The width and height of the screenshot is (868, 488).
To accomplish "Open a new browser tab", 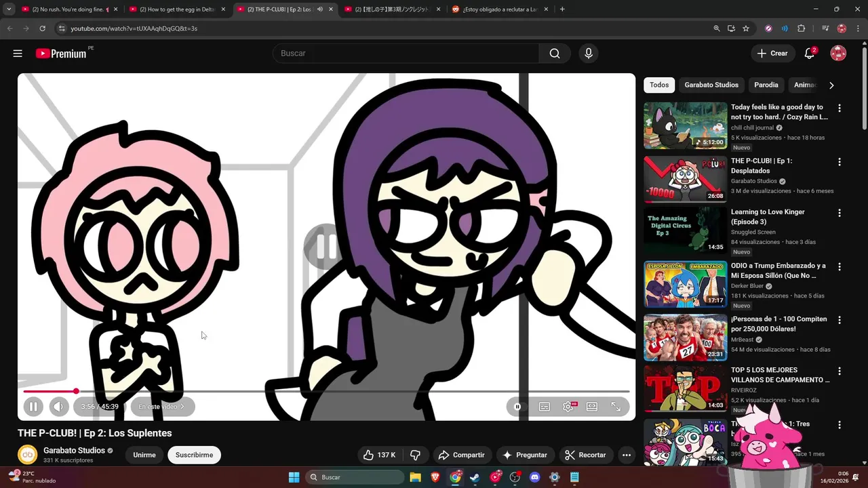I will 562,9.
